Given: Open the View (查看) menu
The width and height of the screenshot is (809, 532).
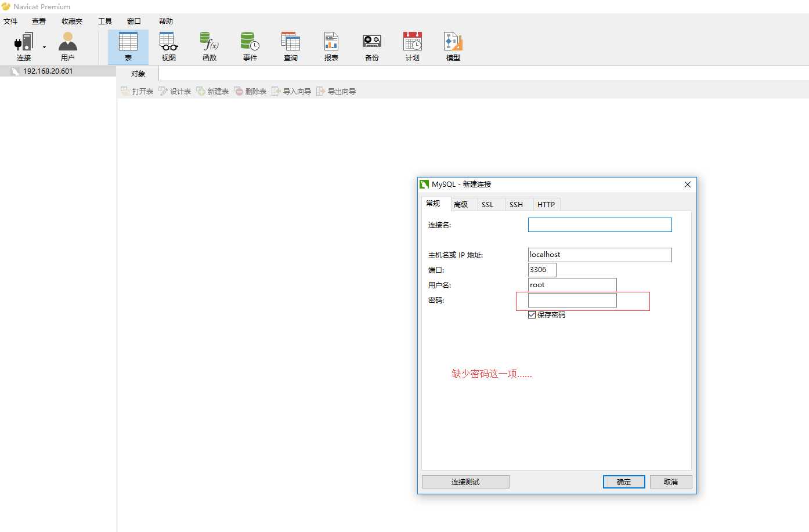Looking at the screenshot, I should click(39, 21).
